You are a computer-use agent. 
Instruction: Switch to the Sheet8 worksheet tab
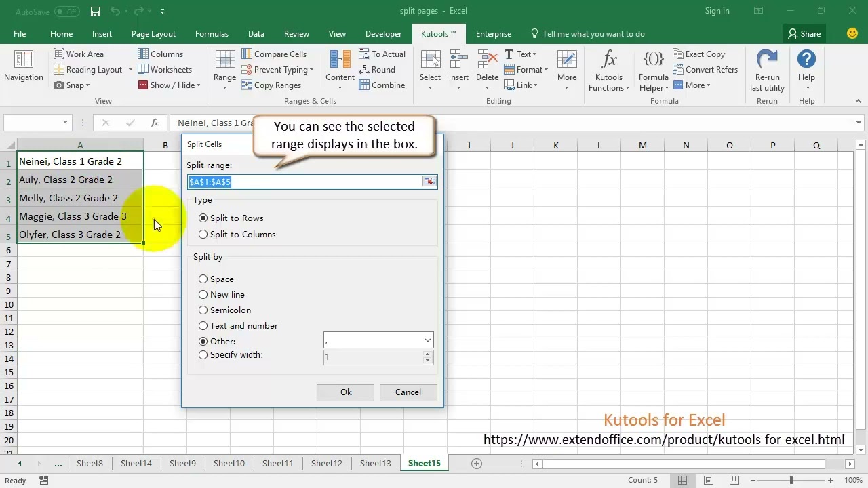click(x=90, y=464)
